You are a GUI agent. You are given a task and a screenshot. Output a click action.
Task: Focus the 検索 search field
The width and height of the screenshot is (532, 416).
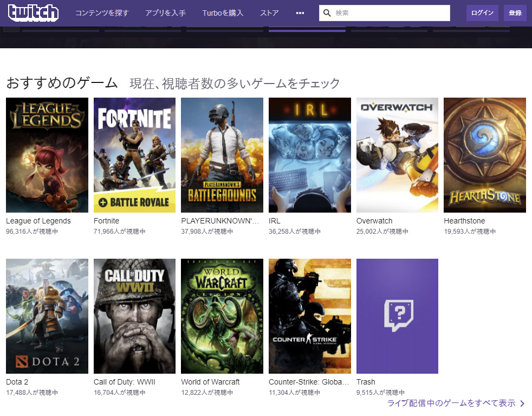pyautogui.click(x=385, y=13)
